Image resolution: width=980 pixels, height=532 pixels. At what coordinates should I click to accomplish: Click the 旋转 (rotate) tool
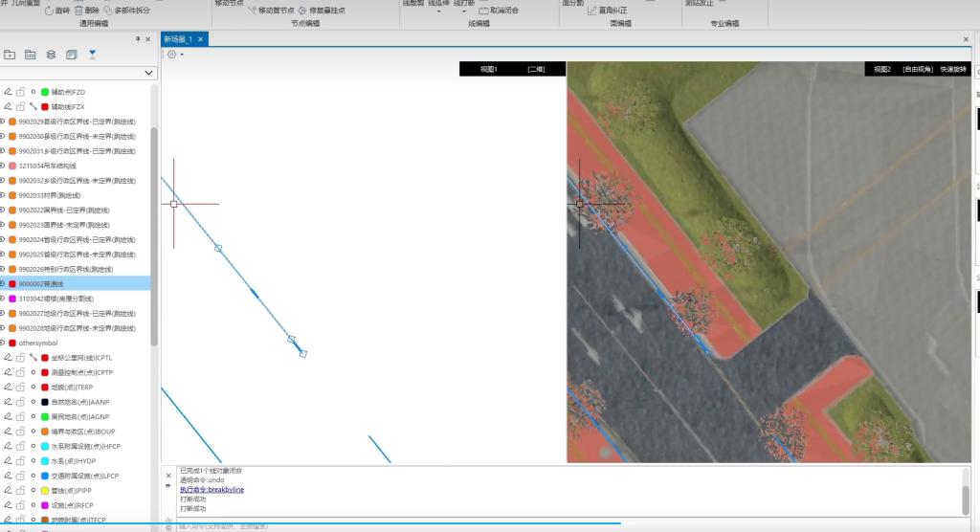point(56,10)
